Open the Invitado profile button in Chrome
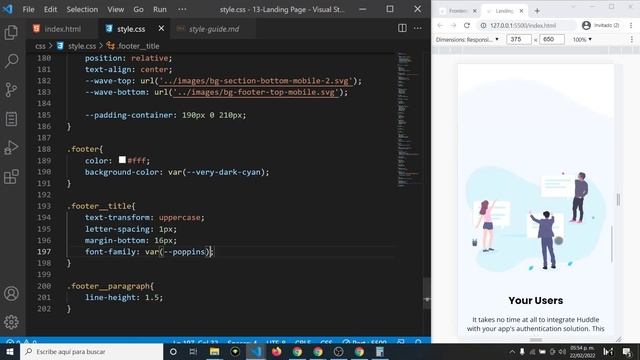 [x=600, y=25]
